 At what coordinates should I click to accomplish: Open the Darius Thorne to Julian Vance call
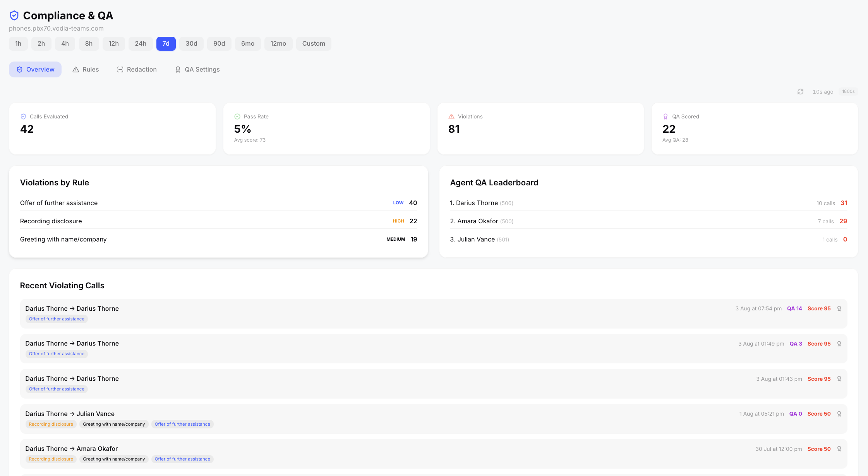[434, 419]
